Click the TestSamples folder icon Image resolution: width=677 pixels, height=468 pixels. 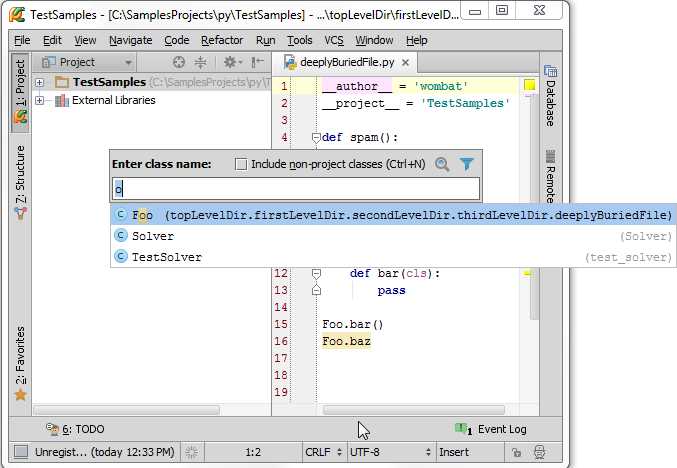coord(62,82)
